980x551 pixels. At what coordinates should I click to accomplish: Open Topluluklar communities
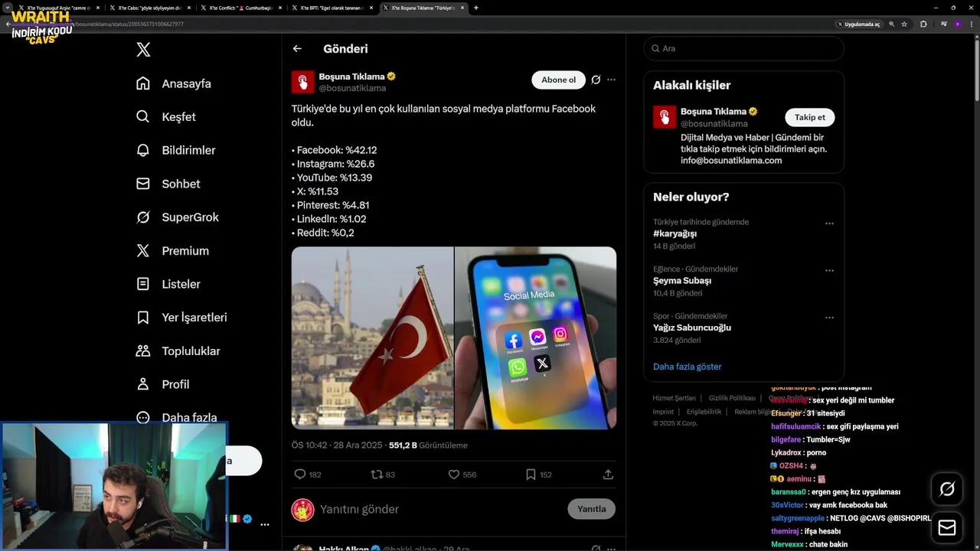coord(178,351)
